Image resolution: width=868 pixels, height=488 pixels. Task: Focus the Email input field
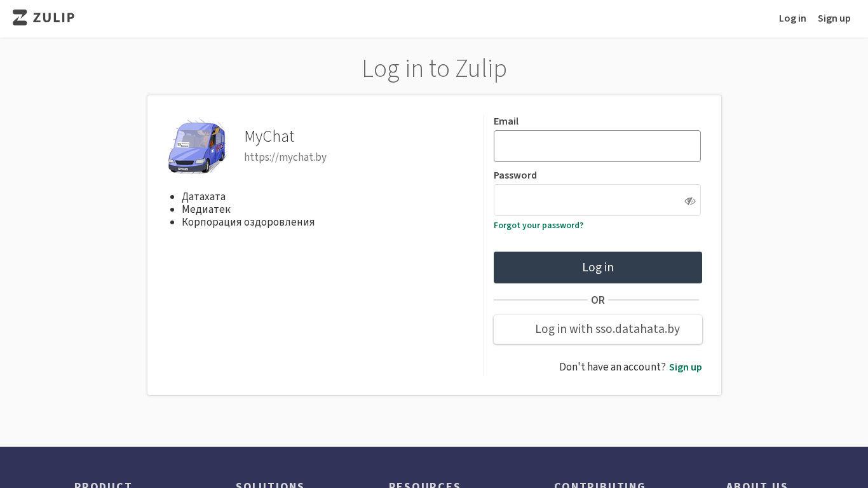(x=597, y=146)
